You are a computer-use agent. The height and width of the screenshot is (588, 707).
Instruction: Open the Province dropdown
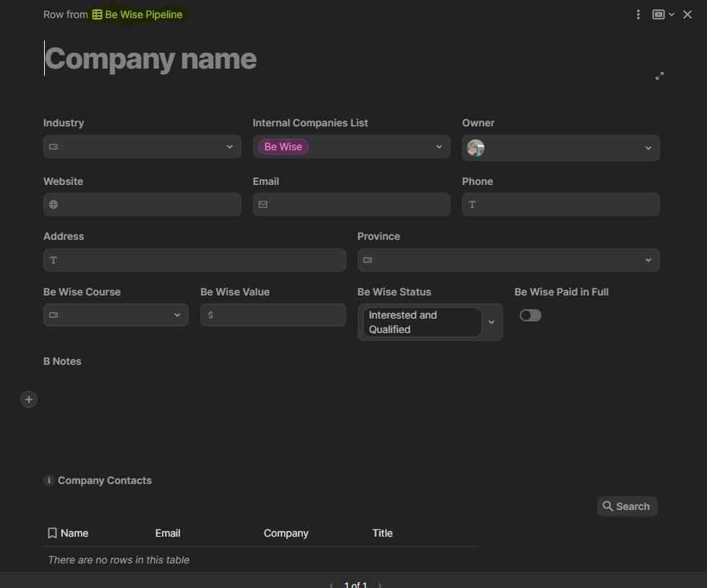coord(648,260)
